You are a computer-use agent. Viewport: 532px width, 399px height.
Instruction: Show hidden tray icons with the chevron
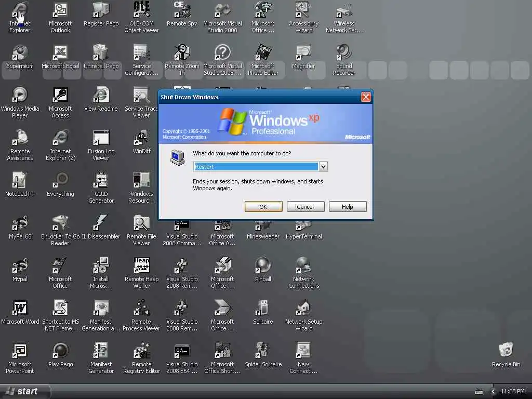coord(493,392)
